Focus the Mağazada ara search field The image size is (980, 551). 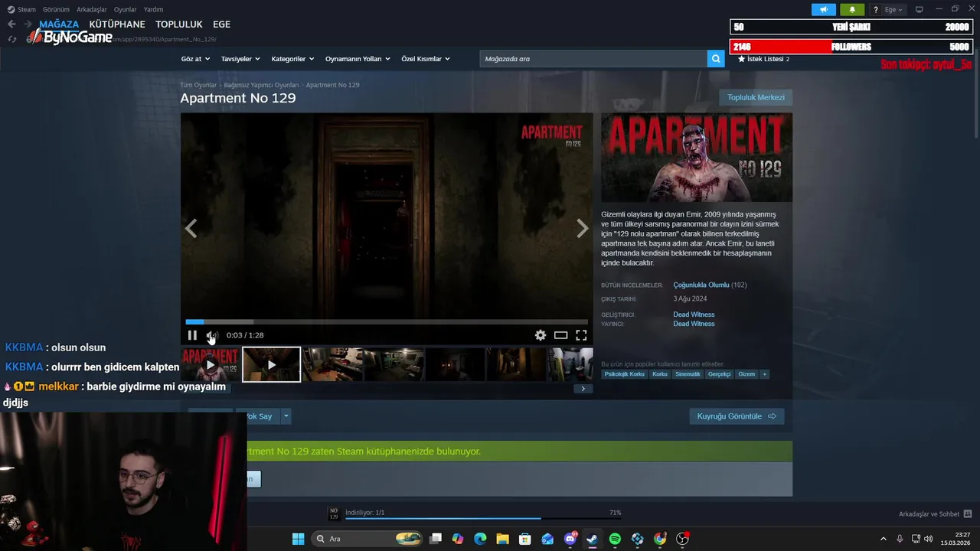[x=593, y=59]
